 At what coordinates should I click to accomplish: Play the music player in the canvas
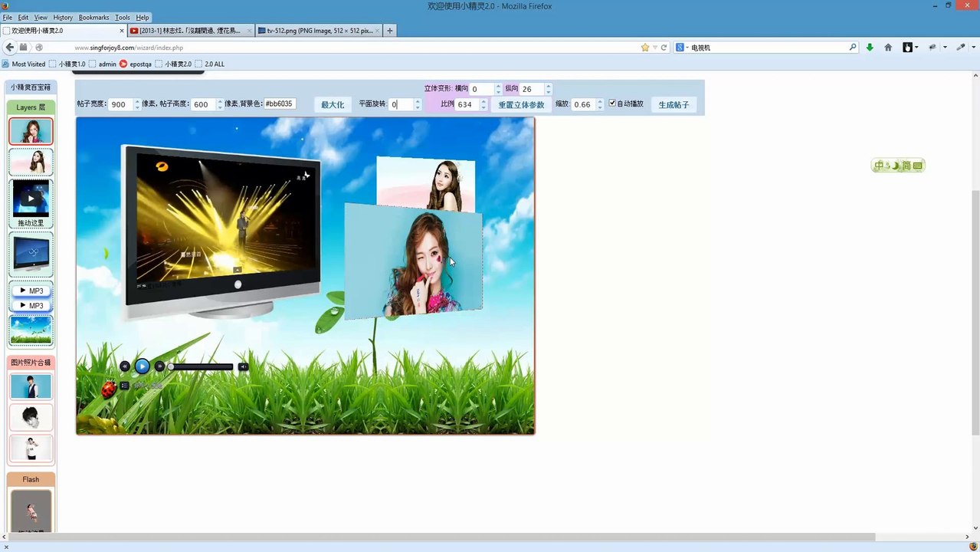click(143, 366)
